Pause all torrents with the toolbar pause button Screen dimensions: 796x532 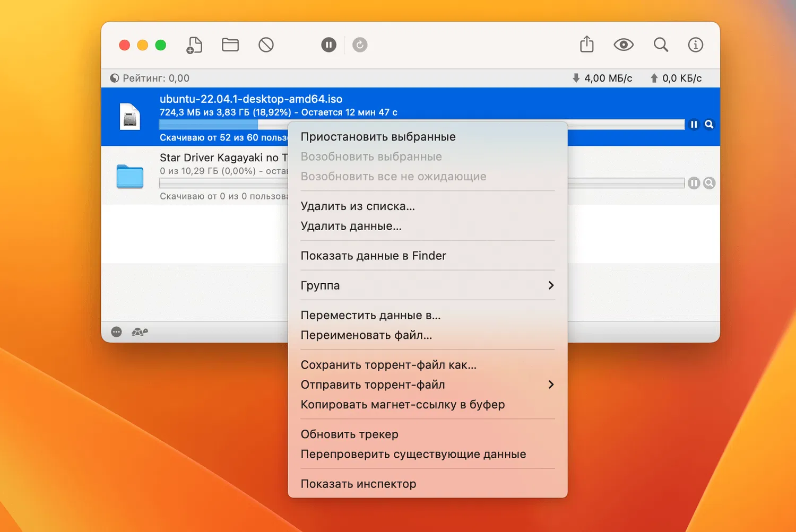[x=329, y=45]
